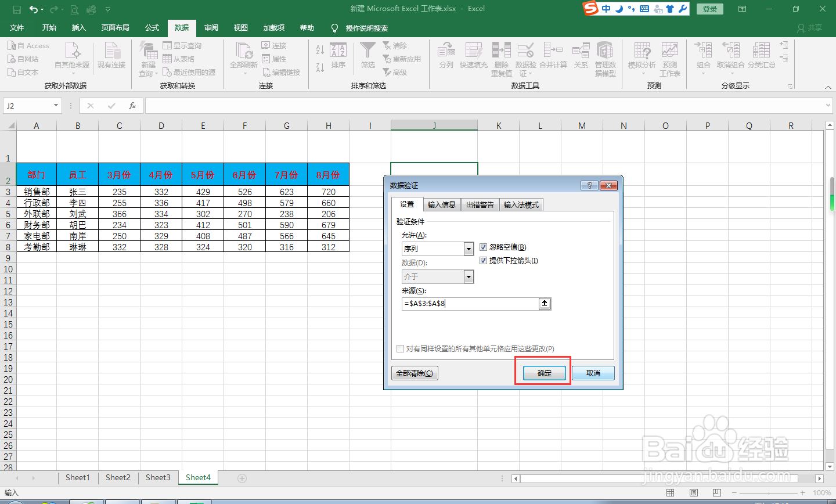This screenshot has height=504, width=836.
Task: Open From Access data import
Action: [28, 46]
